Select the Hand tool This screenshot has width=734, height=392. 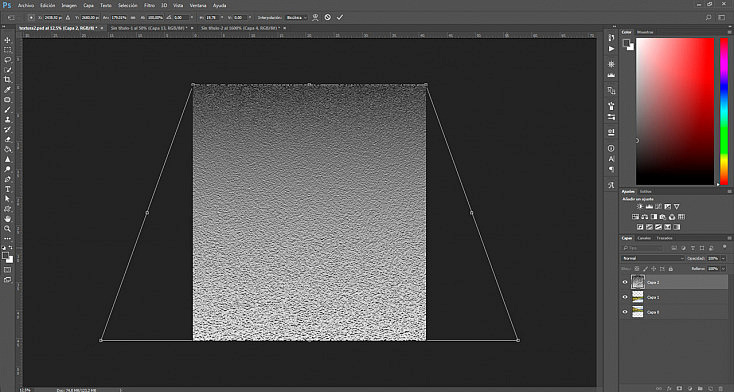[7, 219]
